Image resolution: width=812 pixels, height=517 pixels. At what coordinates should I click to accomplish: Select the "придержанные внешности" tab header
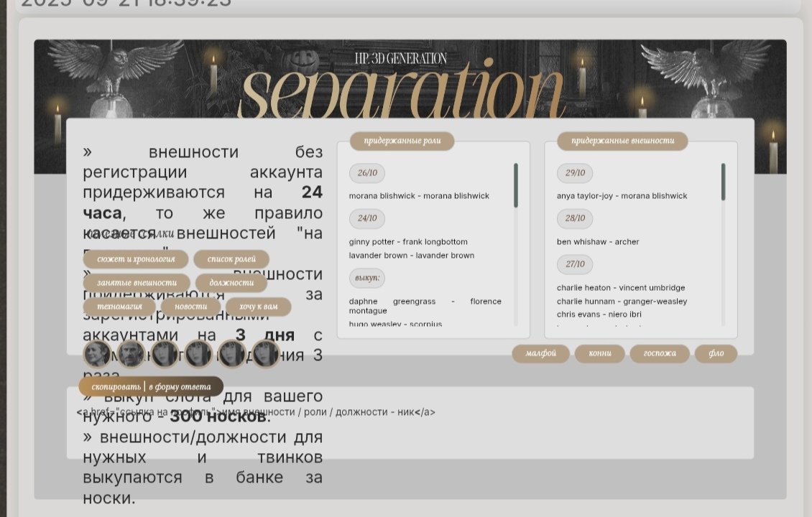pyautogui.click(x=622, y=141)
